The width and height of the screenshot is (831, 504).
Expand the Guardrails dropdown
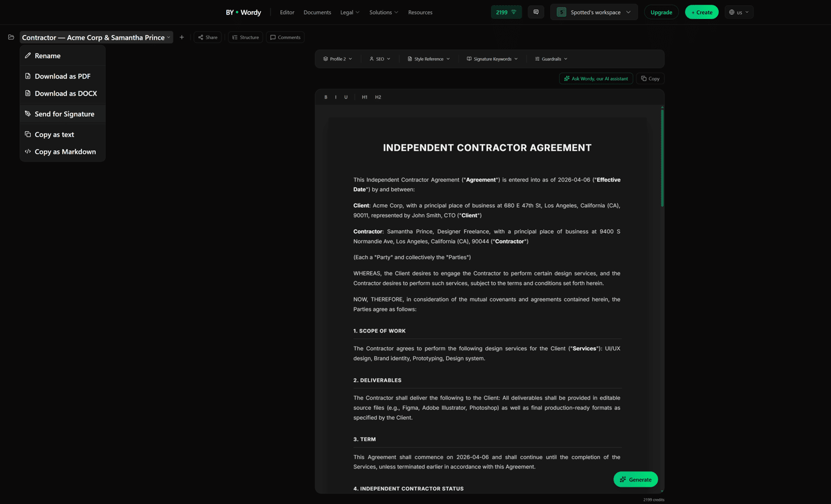pos(551,59)
